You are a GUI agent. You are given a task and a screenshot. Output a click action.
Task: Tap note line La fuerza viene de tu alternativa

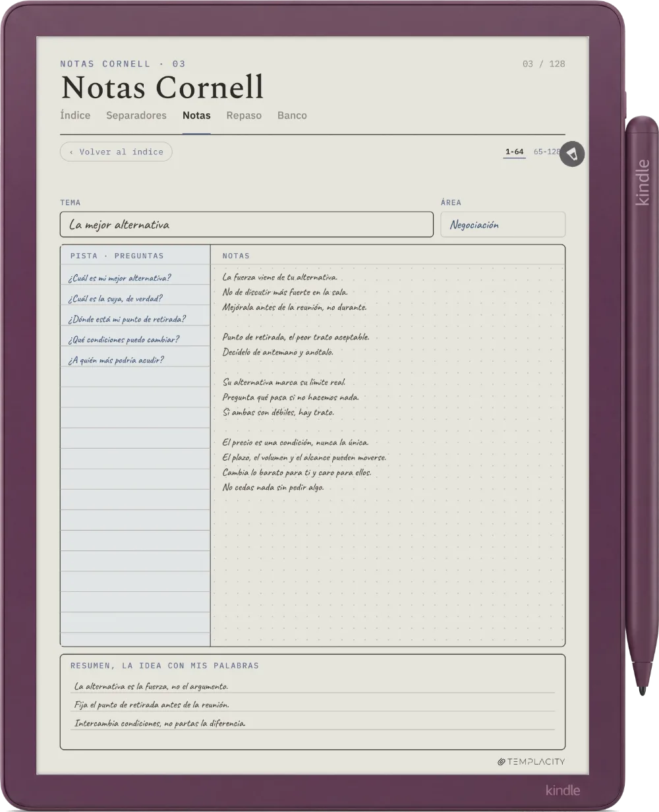click(280, 277)
